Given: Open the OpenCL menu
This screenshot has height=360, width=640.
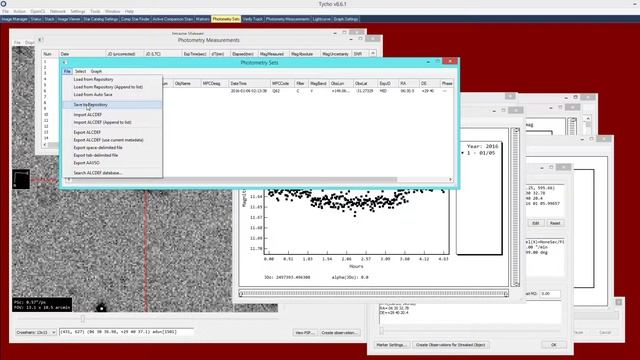Looking at the screenshot, I should coord(38,11).
